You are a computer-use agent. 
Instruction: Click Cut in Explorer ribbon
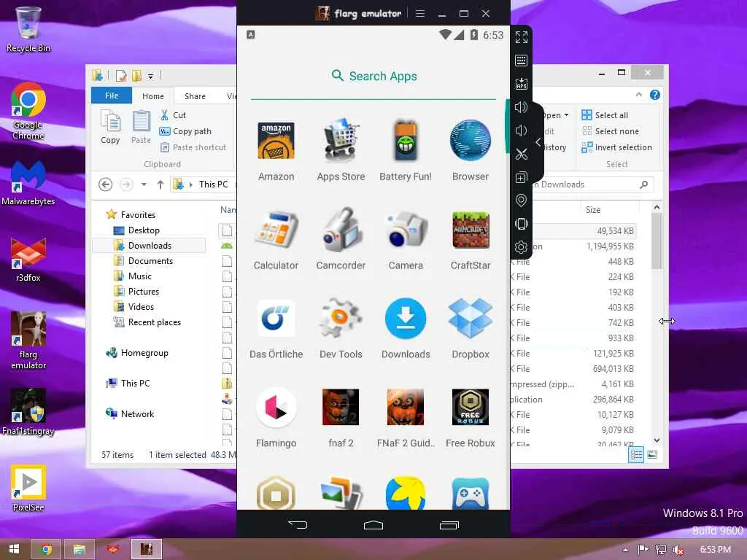[174, 114]
